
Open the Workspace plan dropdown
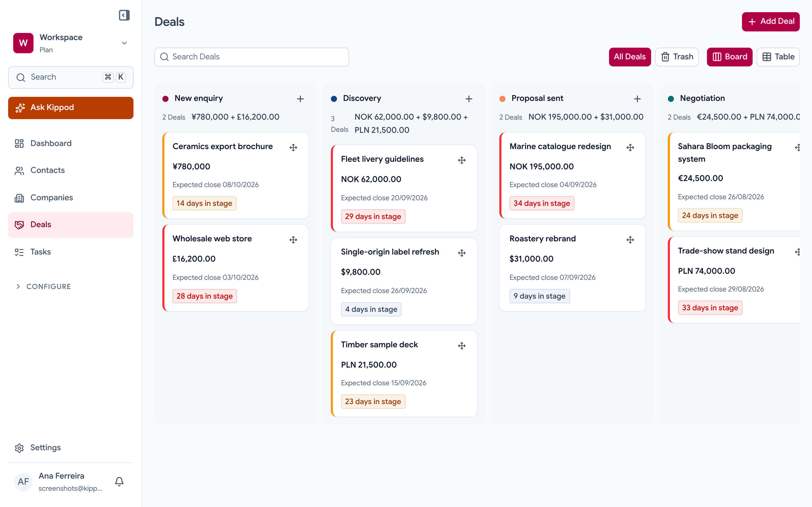[x=124, y=43]
